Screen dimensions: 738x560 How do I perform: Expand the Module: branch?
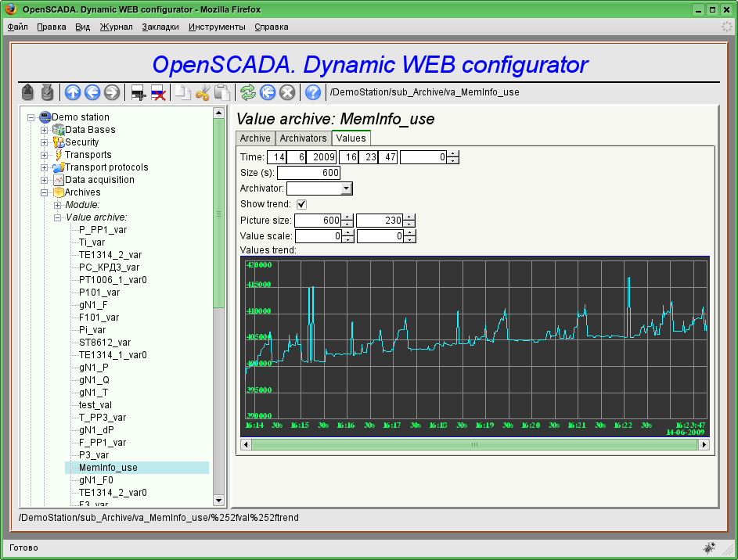coord(57,205)
